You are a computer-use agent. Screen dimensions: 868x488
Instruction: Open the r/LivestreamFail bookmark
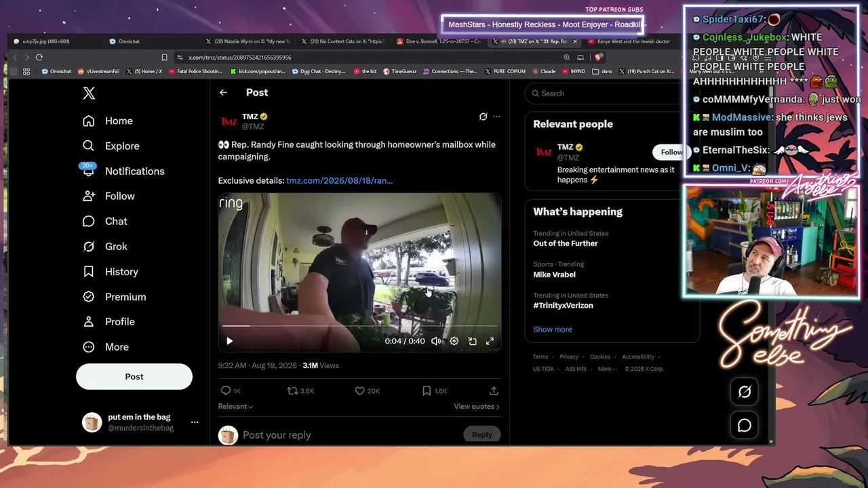(x=98, y=71)
